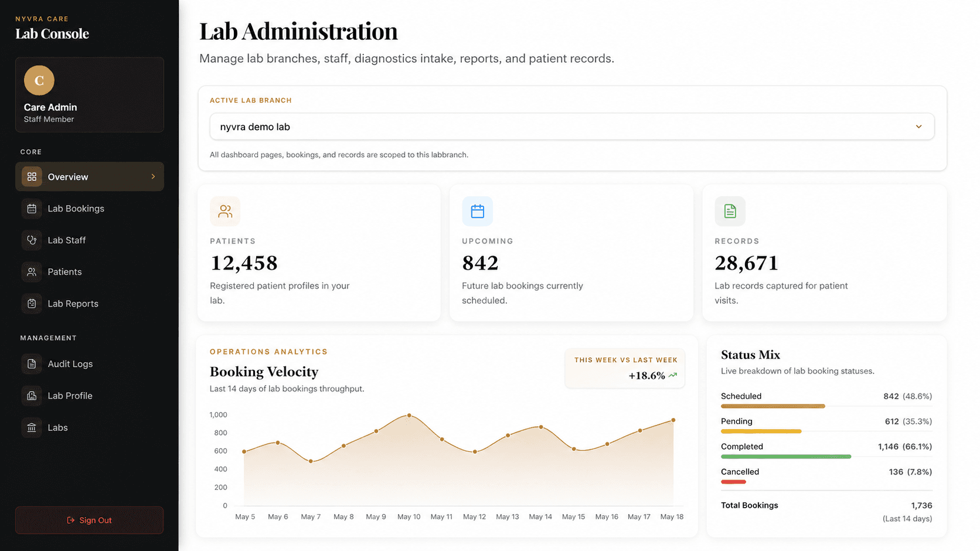
Task: Click the Sign Out exit icon
Action: tap(71, 520)
